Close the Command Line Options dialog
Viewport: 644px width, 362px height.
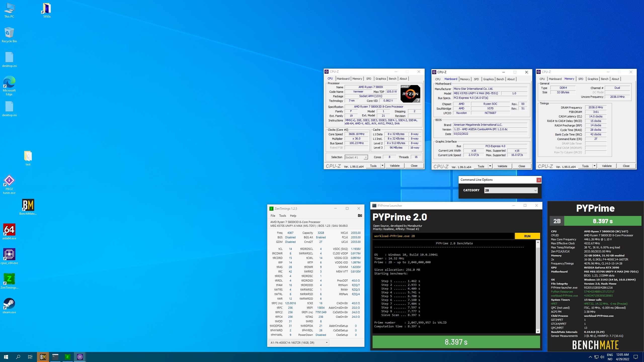click(539, 180)
